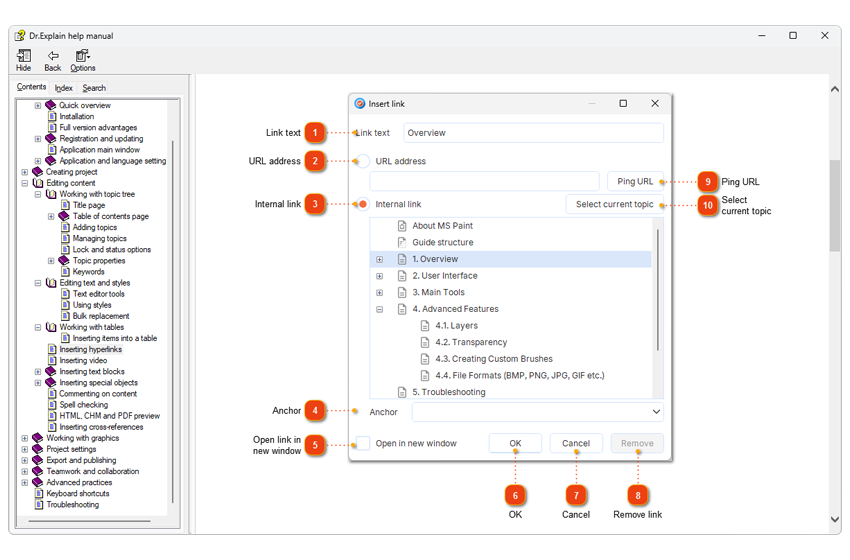
Task: Switch to the Search tab
Action: (94, 88)
